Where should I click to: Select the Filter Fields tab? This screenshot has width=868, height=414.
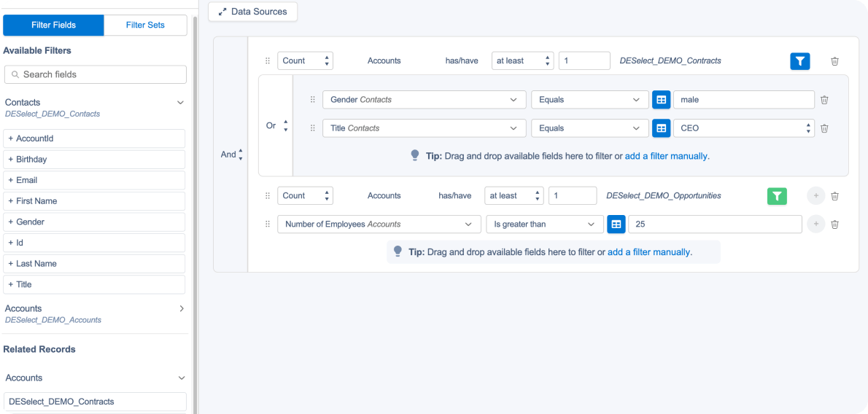coord(53,25)
